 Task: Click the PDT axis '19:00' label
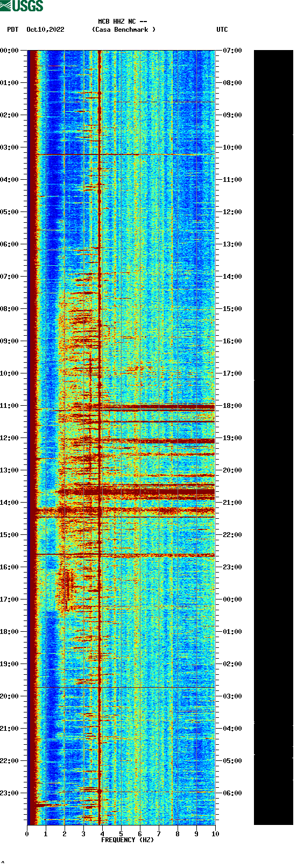point(9,664)
